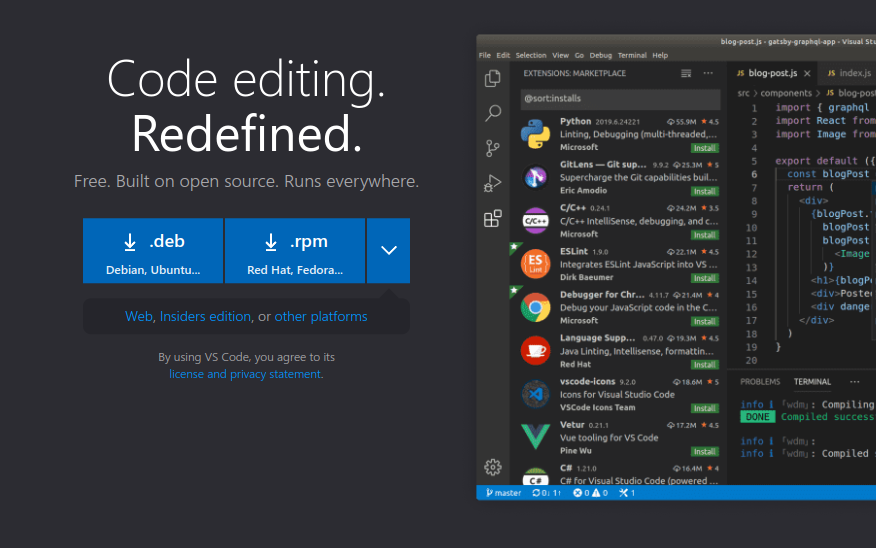Click line number 12 in editor gutter
The height and width of the screenshot is (548, 876).
pos(751,254)
